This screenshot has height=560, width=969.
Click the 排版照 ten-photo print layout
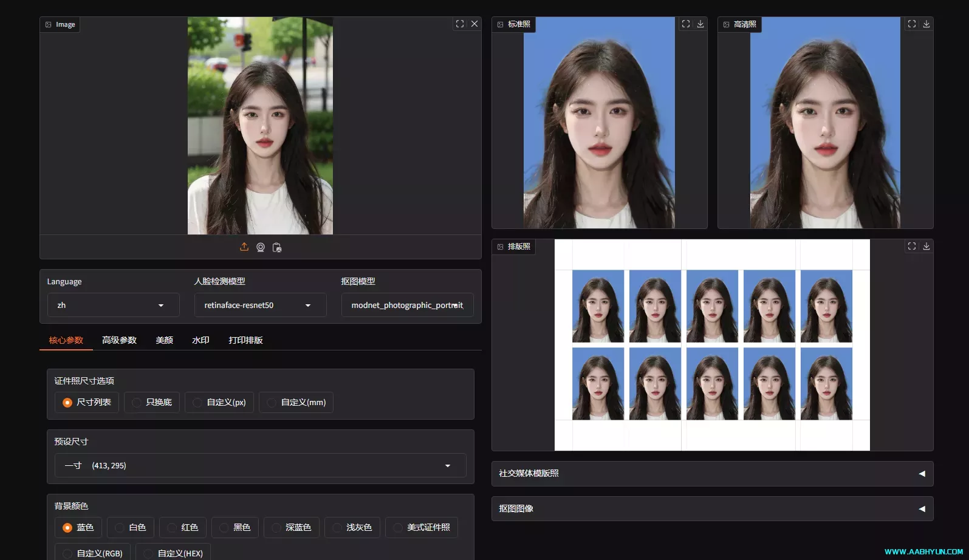[x=712, y=345]
